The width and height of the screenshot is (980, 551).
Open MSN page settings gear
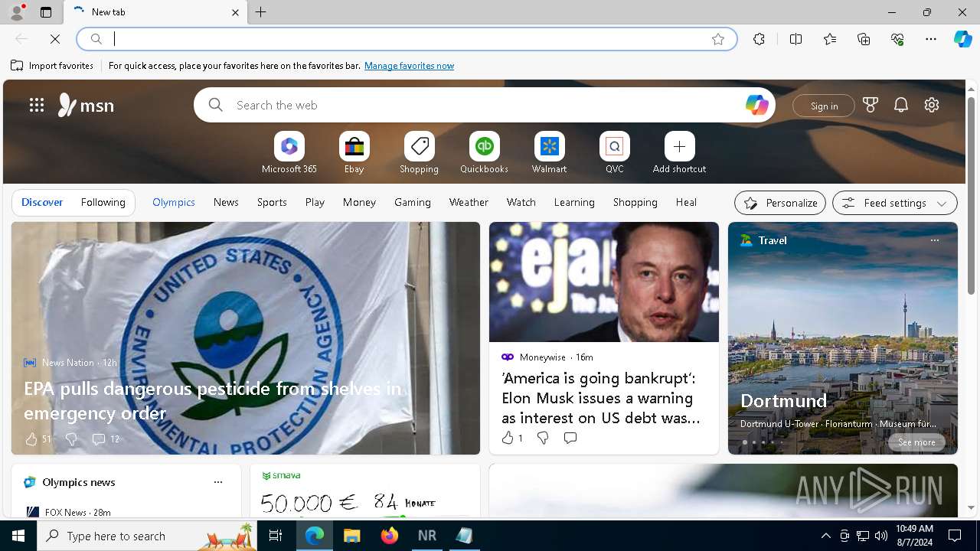point(932,105)
